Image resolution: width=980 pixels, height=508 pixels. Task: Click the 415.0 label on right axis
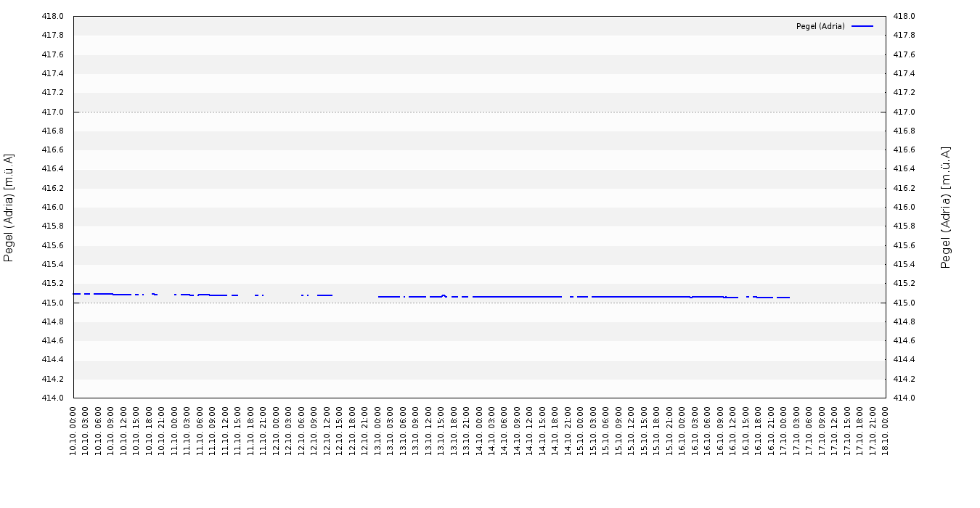(x=904, y=303)
